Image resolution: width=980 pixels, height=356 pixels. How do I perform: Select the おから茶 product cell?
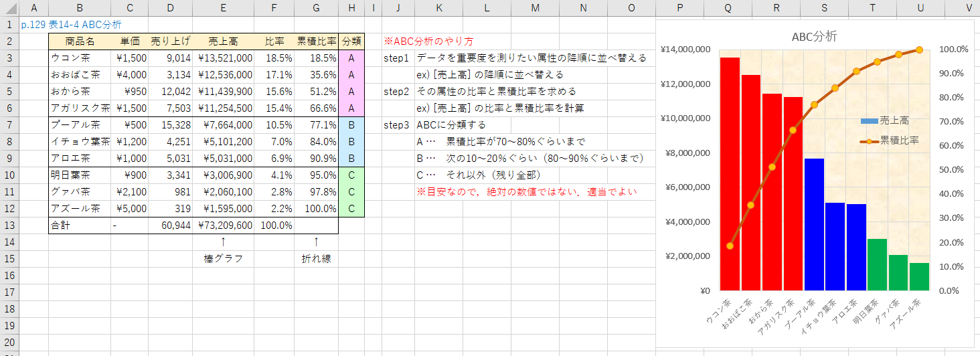80,92
